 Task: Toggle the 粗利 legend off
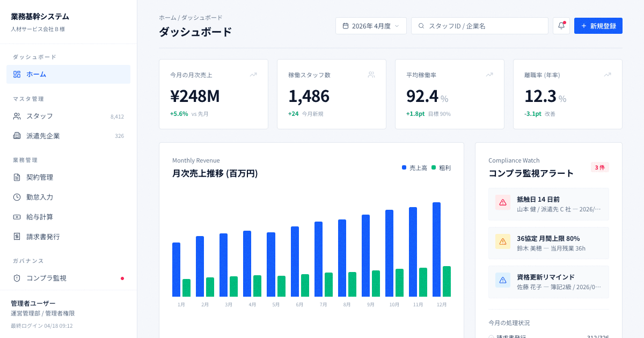(x=440, y=167)
